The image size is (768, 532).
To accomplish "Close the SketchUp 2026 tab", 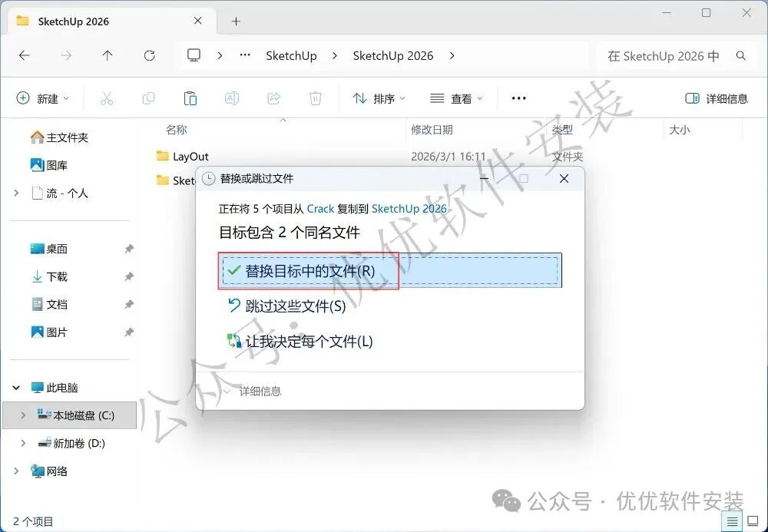I will pos(198,21).
